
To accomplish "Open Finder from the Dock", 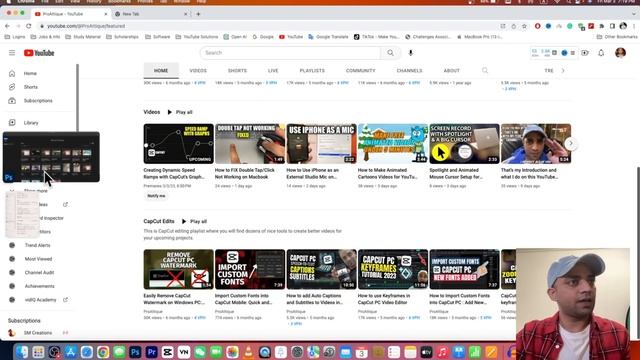I will 22,352.
